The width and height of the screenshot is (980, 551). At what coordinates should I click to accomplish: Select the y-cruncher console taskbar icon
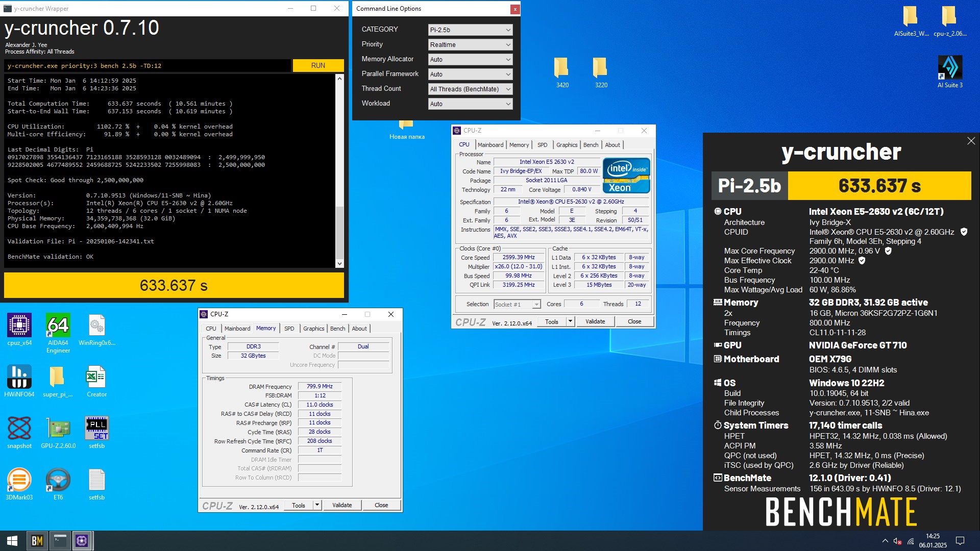tap(60, 541)
